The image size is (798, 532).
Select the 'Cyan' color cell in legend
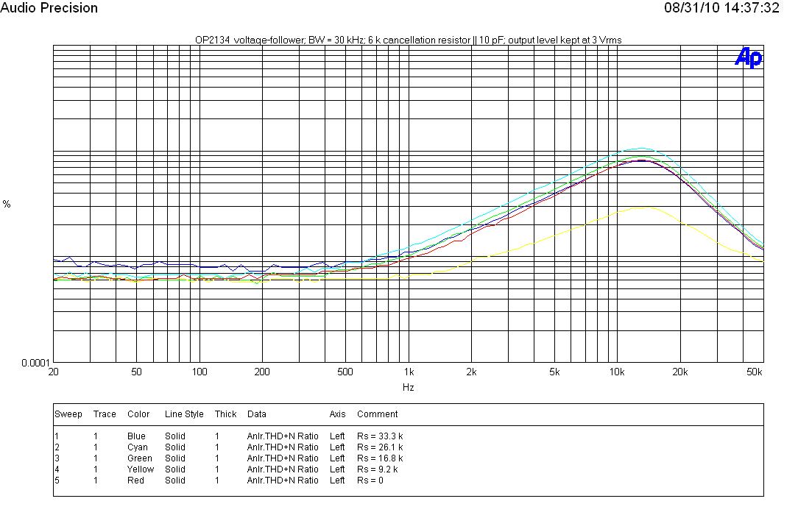point(138,447)
